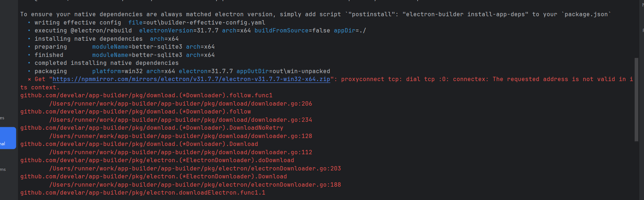Open the npmmirror electron-v31.7.7 zip URL
The height and width of the screenshot is (200, 644).
pos(191,79)
